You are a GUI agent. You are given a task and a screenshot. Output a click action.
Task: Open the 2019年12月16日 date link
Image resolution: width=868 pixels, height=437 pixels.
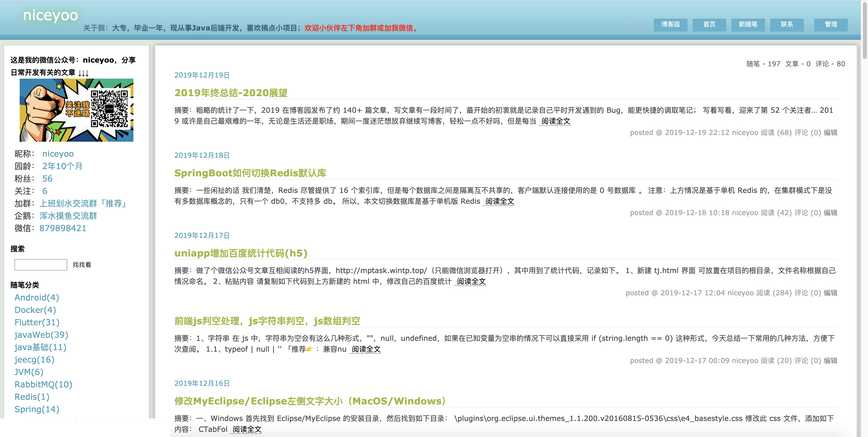[x=202, y=383]
